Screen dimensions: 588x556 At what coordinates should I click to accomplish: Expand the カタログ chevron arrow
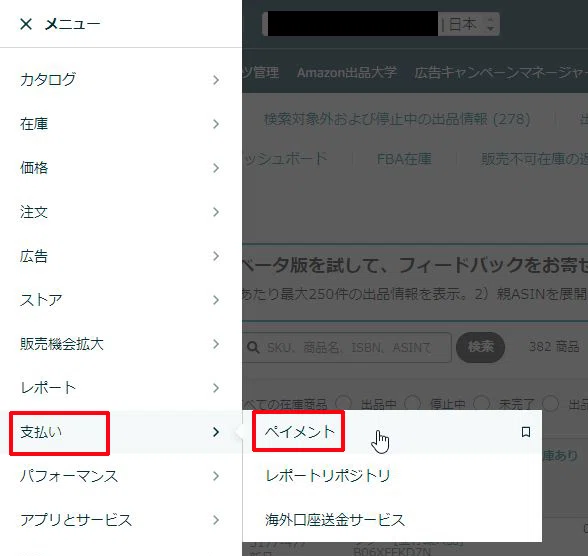pos(216,80)
